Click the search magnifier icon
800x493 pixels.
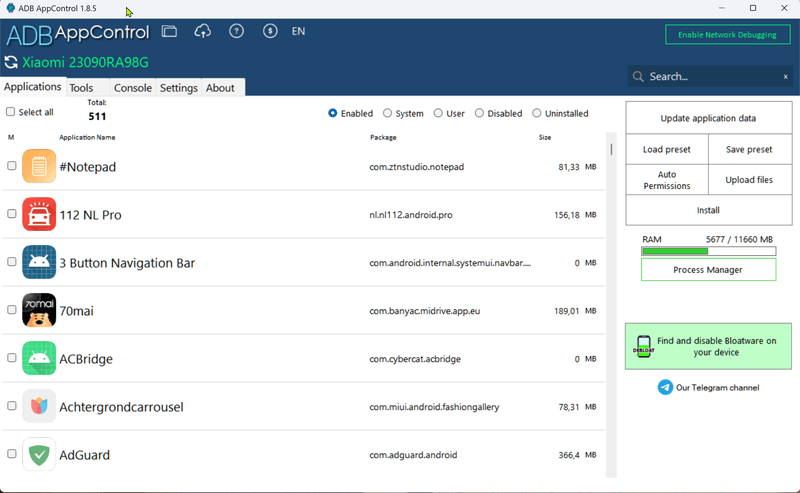click(638, 77)
